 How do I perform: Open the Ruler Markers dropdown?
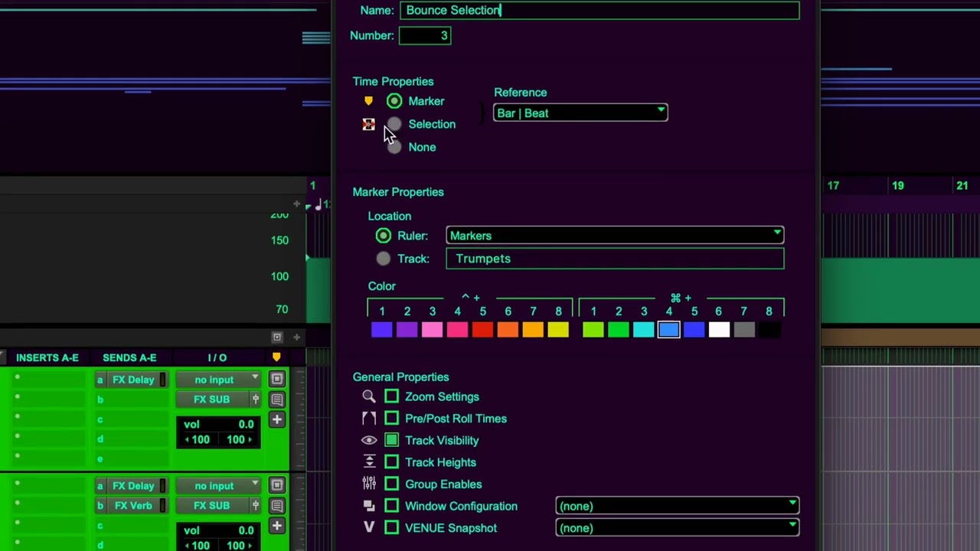pos(615,236)
